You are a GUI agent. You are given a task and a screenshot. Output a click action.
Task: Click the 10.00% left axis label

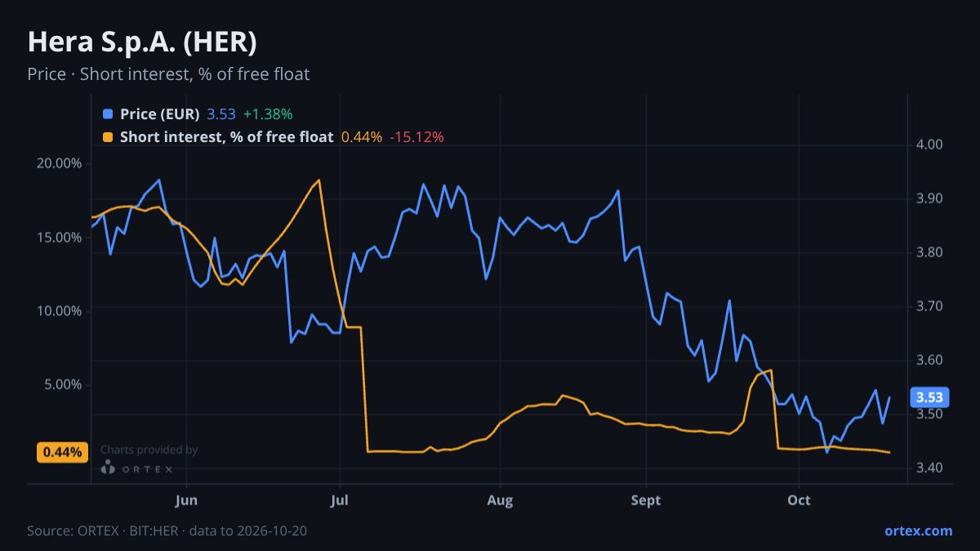click(60, 311)
